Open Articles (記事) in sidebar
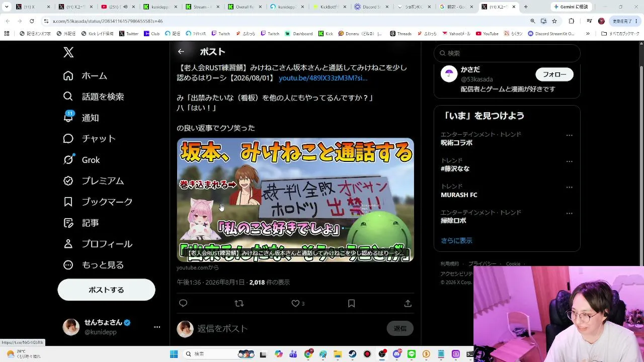Image resolution: width=644 pixels, height=362 pixels. click(81, 223)
